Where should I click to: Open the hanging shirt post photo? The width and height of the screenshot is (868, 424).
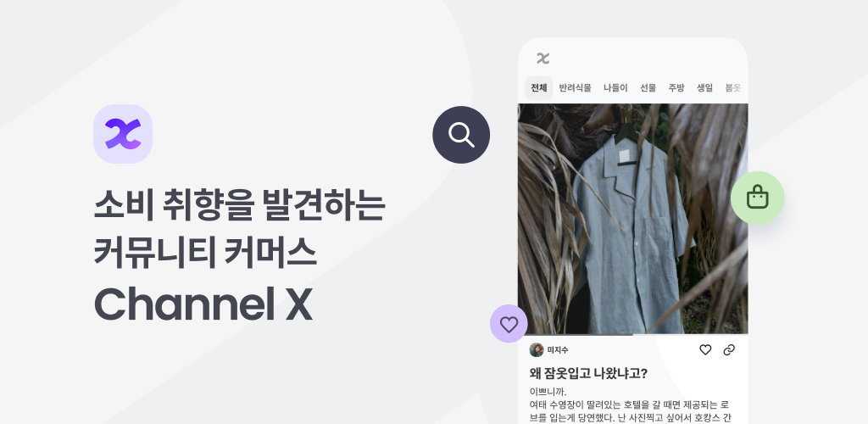coord(632,219)
